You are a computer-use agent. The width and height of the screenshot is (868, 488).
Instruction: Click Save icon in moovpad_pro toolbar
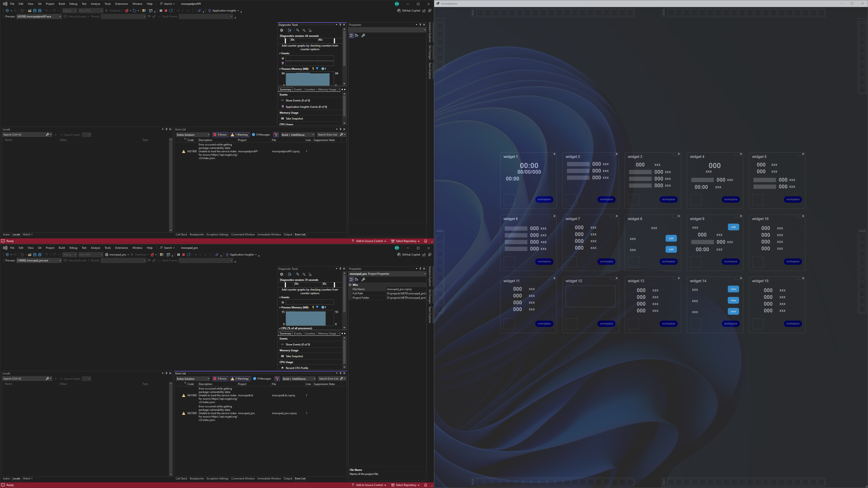click(35, 255)
